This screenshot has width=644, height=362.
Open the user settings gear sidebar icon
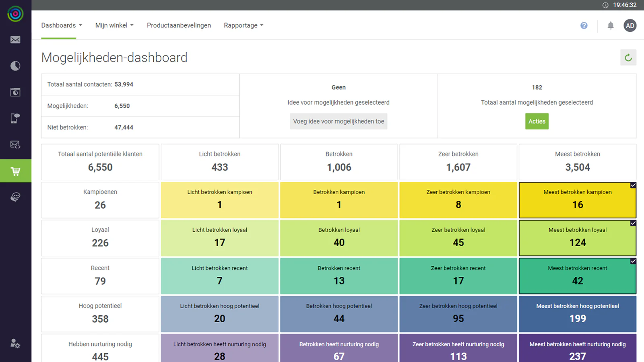15,343
